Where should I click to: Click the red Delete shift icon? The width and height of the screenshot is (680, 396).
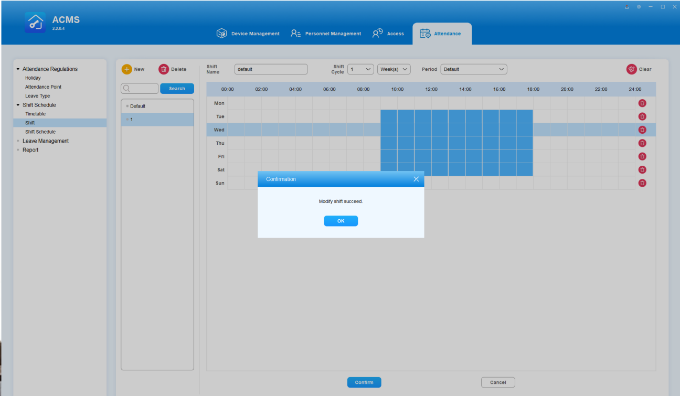163,69
